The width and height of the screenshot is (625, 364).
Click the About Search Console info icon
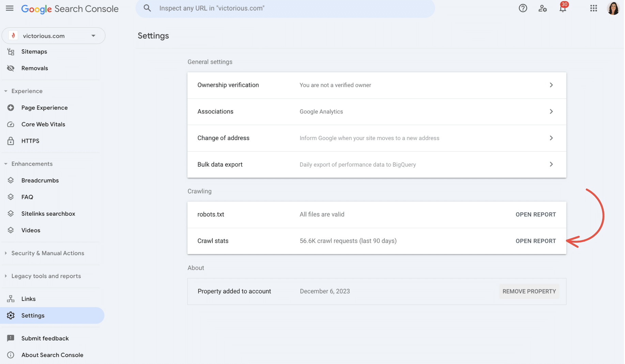(x=11, y=355)
